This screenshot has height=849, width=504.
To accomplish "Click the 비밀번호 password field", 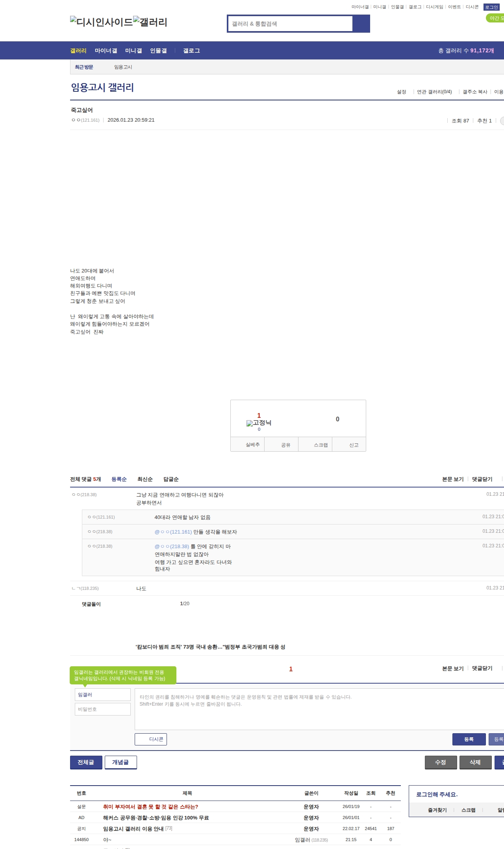I will click(103, 709).
